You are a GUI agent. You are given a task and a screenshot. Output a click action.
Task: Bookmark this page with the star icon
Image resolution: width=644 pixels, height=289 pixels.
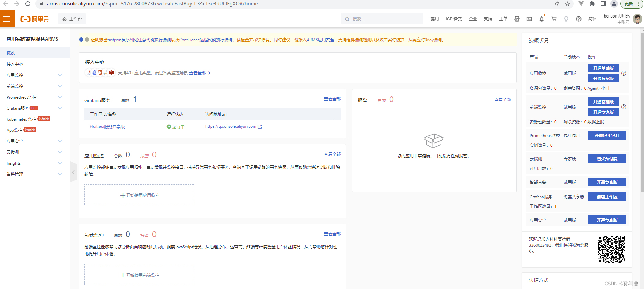567,4
